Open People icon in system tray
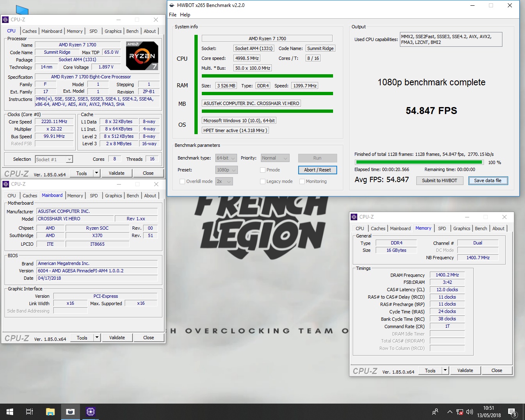This screenshot has width=525, height=420. point(435,412)
